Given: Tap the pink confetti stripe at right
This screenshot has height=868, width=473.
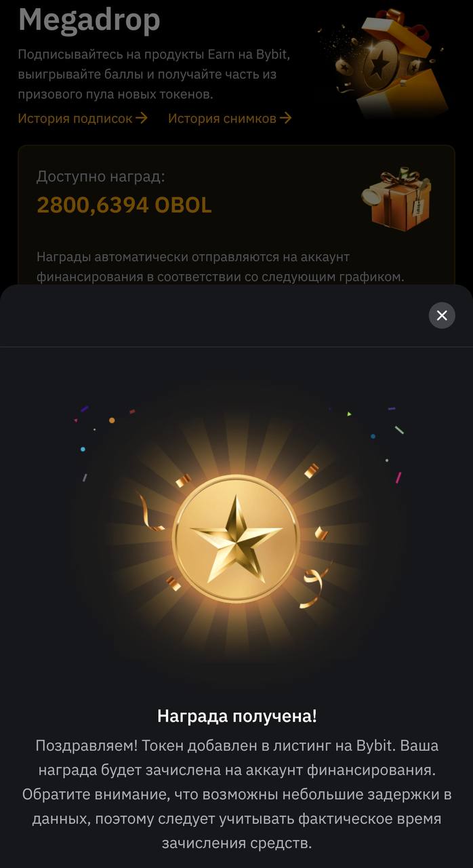Looking at the screenshot, I should (x=398, y=477).
